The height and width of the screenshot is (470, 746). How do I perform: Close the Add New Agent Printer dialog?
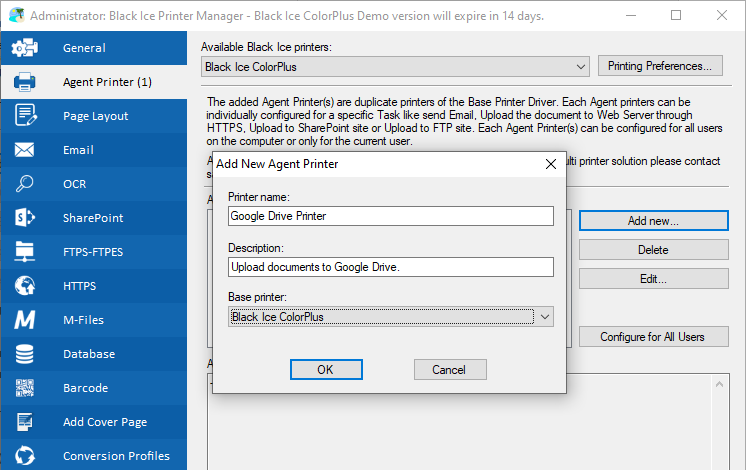550,164
